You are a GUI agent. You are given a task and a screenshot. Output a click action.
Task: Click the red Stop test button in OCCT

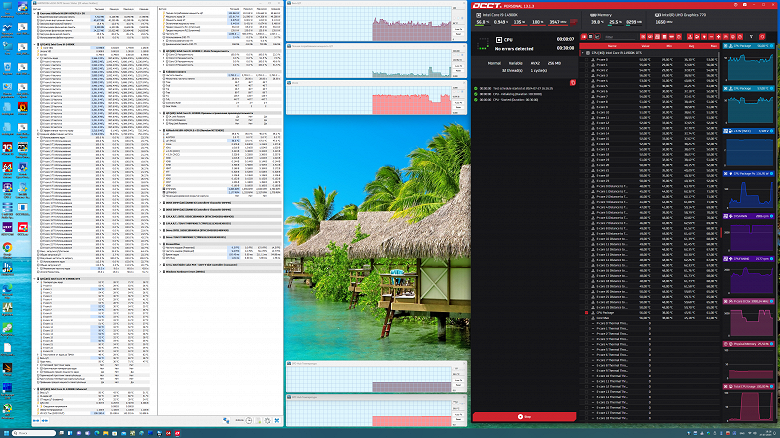point(523,415)
